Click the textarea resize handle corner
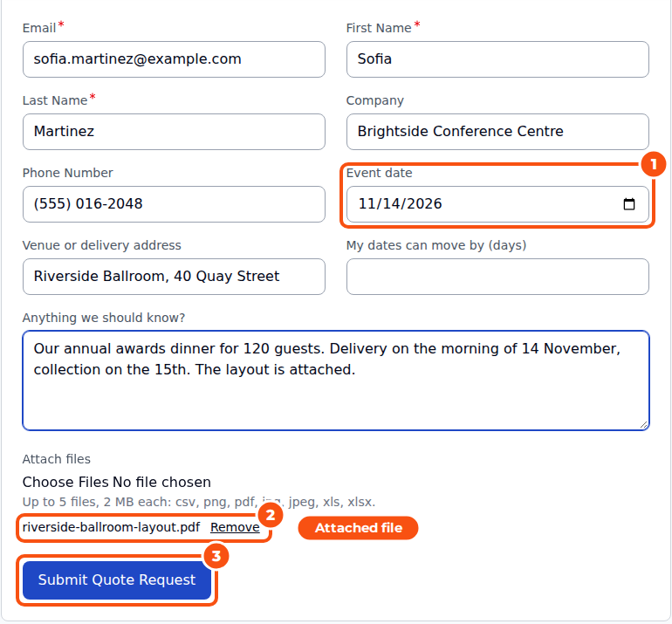 (x=644, y=425)
